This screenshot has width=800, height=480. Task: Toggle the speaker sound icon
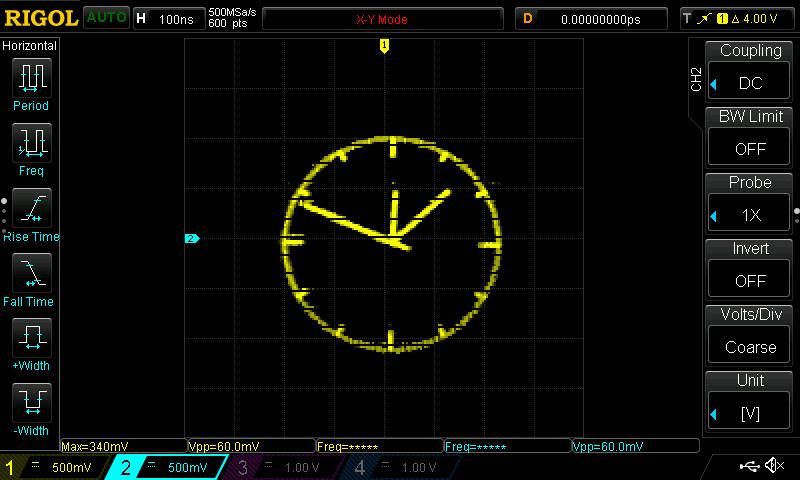pyautogui.click(x=774, y=466)
